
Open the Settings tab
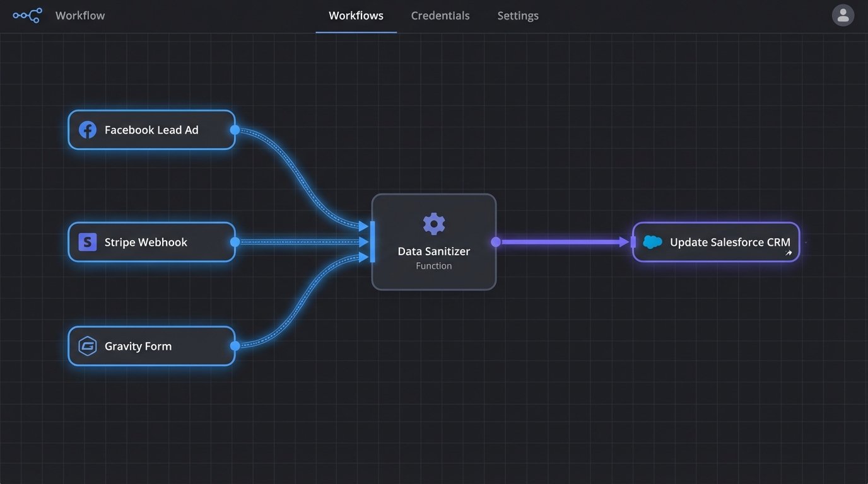[517, 15]
